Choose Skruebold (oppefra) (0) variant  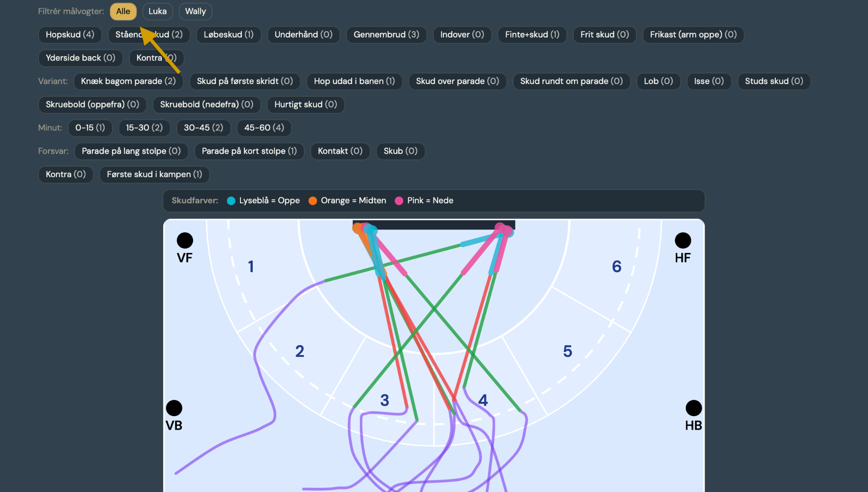point(92,104)
